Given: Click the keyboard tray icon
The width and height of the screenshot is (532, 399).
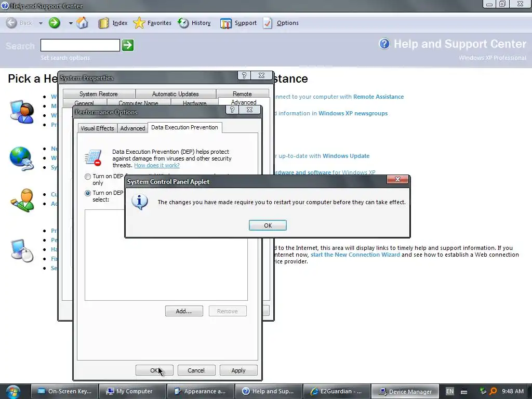Looking at the screenshot, I should coord(464,392).
